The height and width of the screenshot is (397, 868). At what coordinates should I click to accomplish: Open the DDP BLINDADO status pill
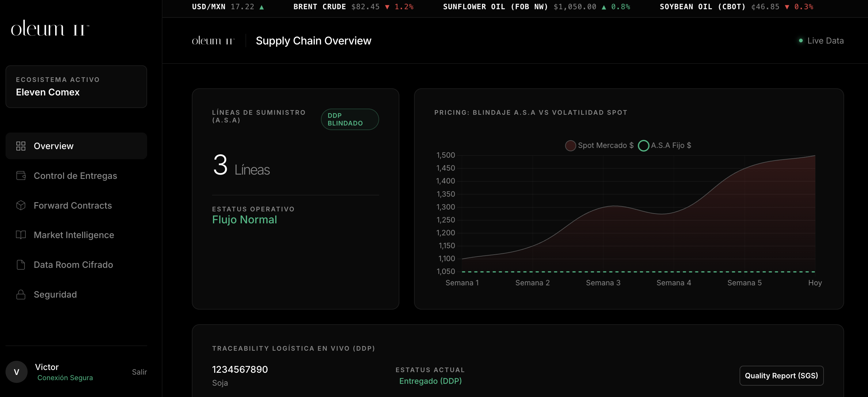pyautogui.click(x=349, y=119)
